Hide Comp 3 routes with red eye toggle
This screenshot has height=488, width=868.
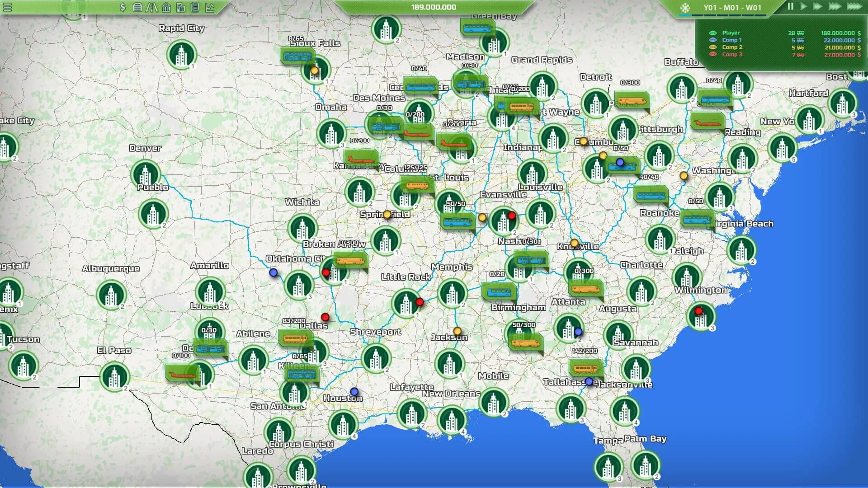coord(713,54)
